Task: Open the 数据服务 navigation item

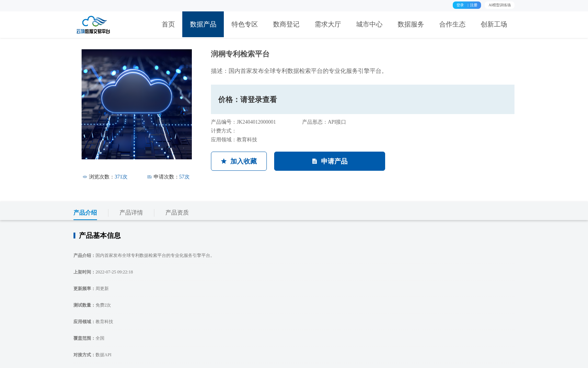Action: pos(410,24)
